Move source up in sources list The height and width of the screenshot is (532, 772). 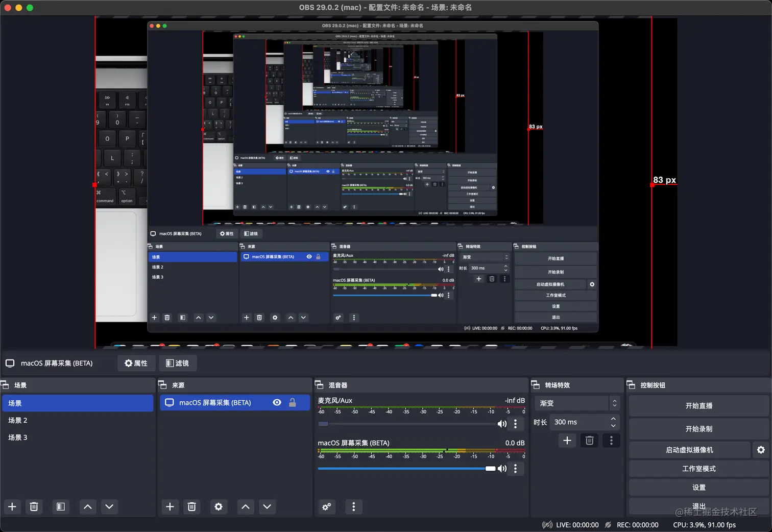tap(246, 506)
